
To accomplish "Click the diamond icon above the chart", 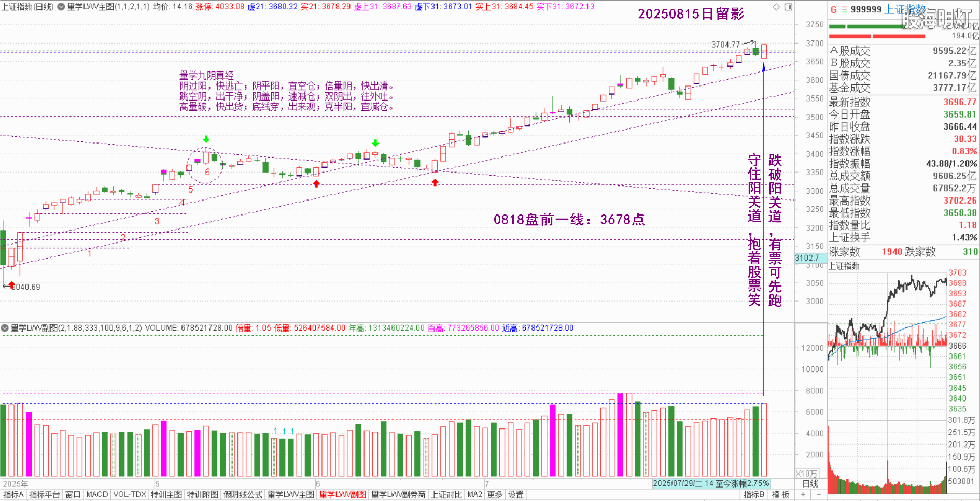I will coord(776,7).
